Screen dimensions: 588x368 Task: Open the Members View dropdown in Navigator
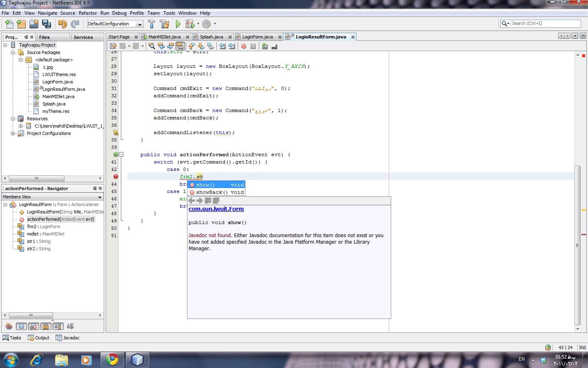[100, 197]
